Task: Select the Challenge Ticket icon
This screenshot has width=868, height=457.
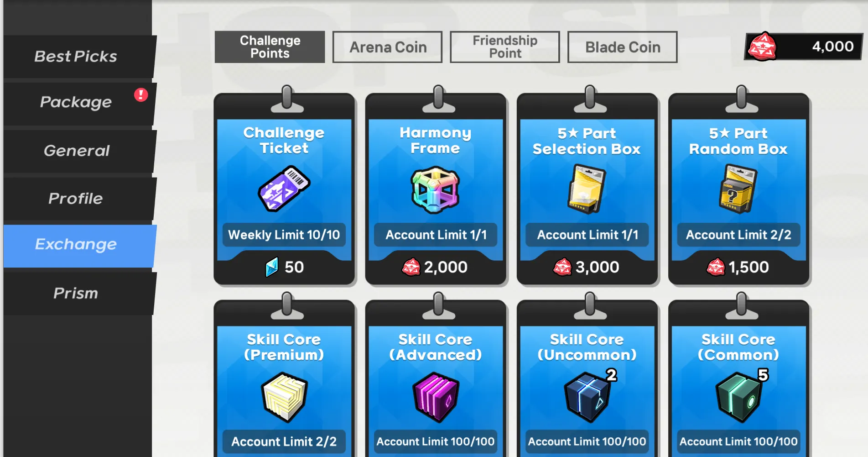Action: click(284, 188)
